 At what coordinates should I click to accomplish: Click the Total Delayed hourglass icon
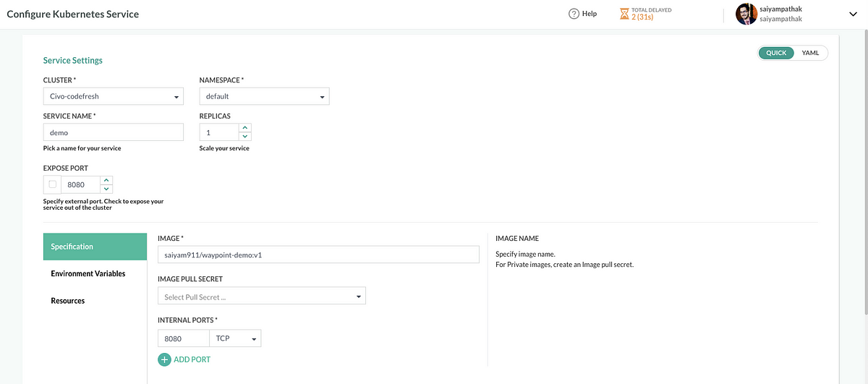625,14
